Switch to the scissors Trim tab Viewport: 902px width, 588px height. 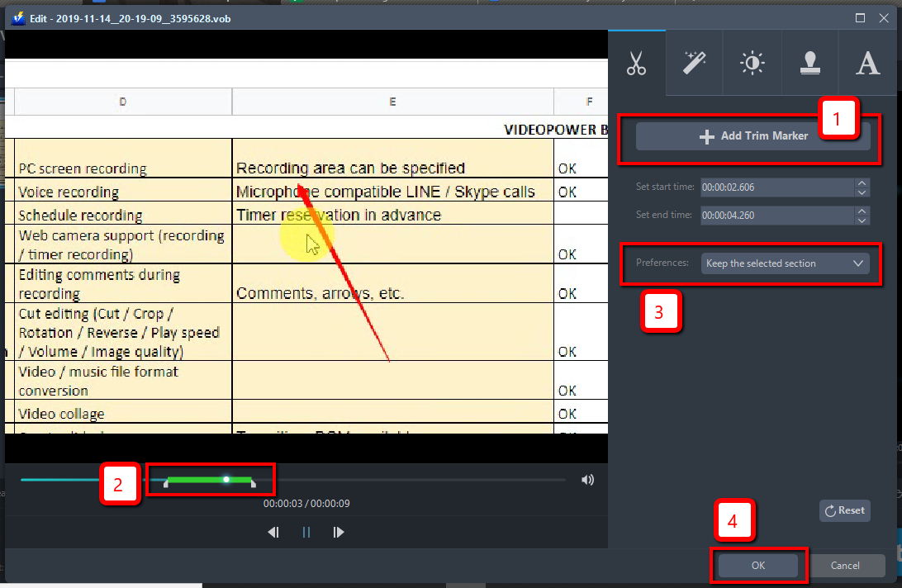pyautogui.click(x=636, y=62)
